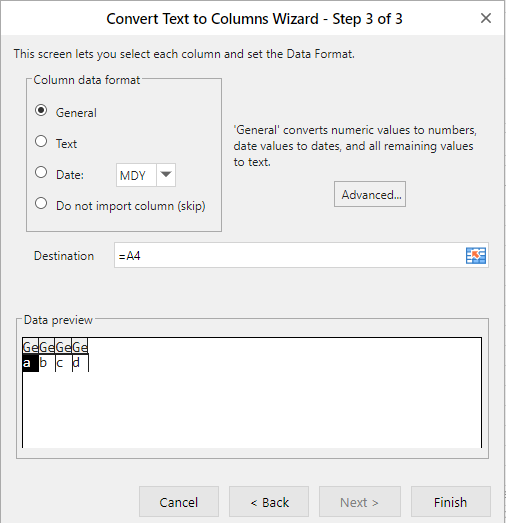Open the Advanced settings button

(370, 194)
